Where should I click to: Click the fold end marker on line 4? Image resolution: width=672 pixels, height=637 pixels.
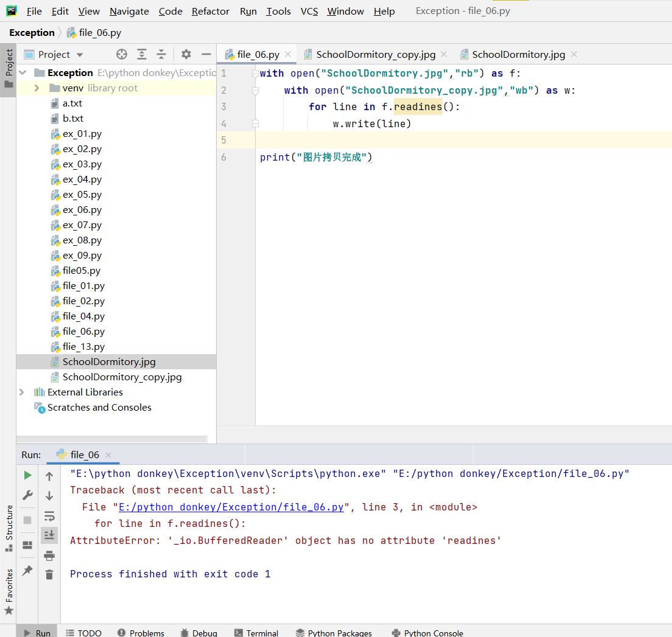(256, 124)
